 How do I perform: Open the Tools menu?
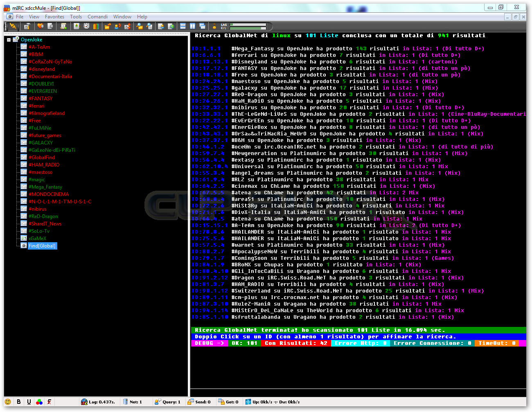tap(76, 17)
